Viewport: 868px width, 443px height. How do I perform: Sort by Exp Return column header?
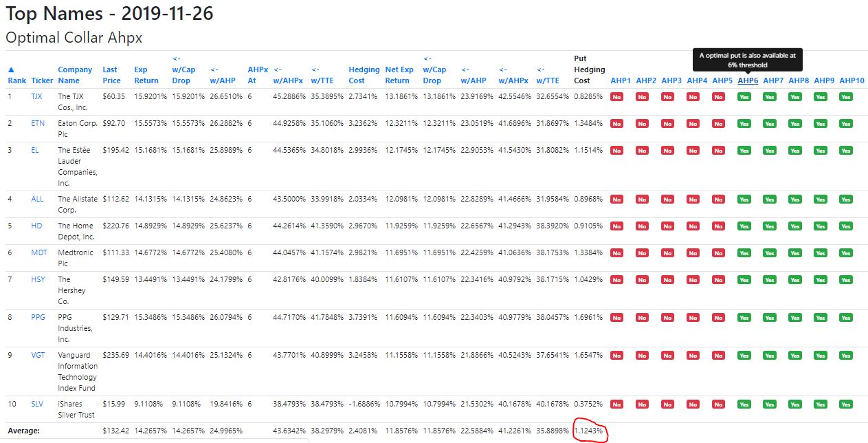146,75
